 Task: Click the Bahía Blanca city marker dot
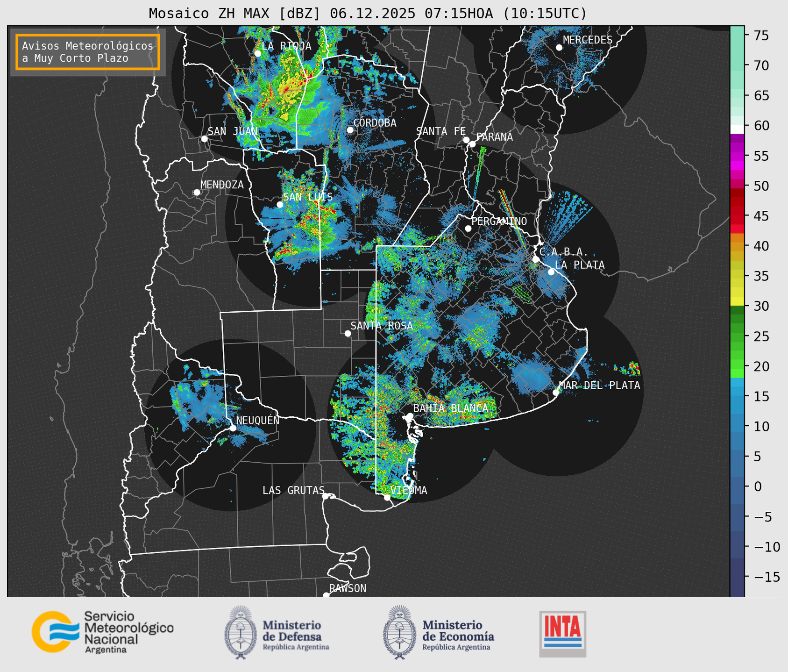(x=410, y=416)
